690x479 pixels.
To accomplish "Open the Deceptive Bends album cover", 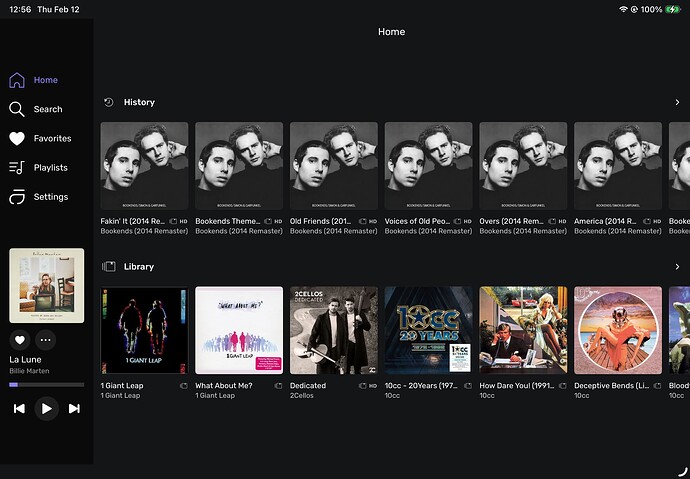I will [x=618, y=330].
